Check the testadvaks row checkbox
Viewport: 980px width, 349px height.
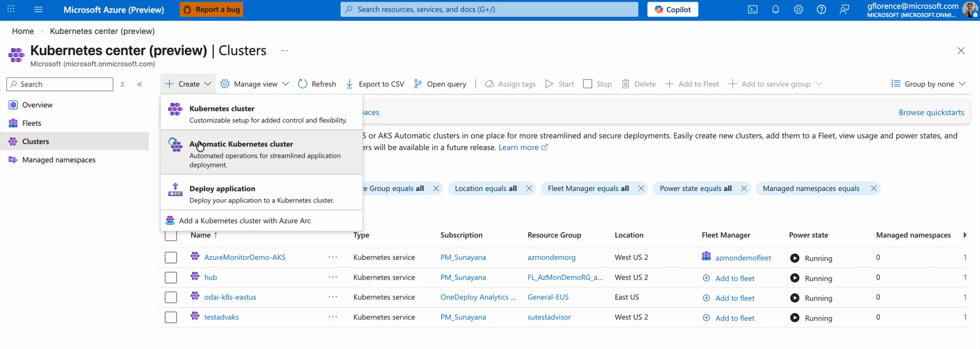click(171, 317)
